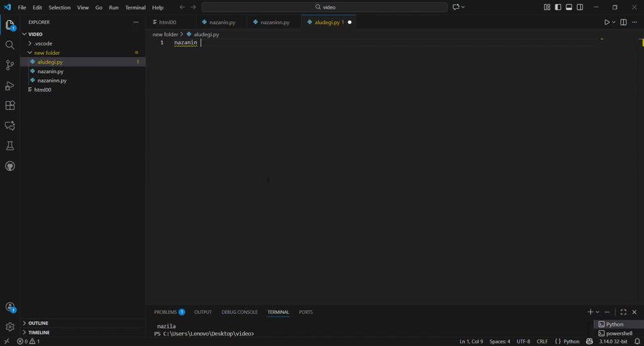Expand the OUTLINE section
The image size is (644, 346).
[38, 323]
